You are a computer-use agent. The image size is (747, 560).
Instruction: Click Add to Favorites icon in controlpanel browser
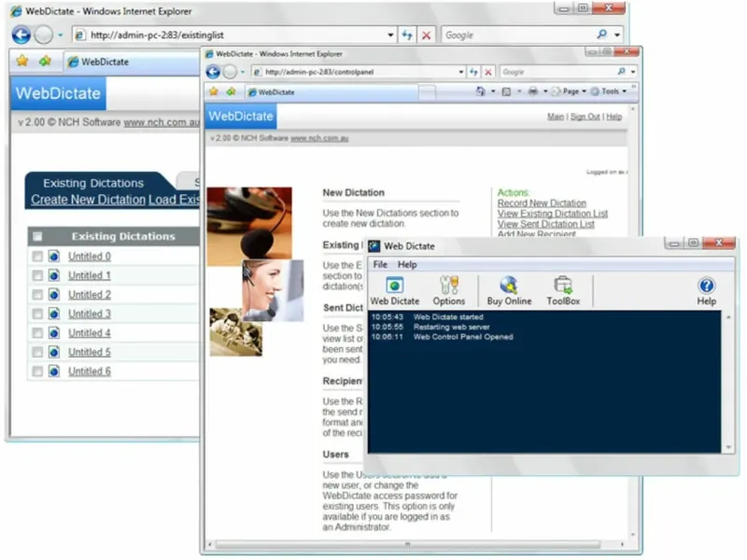pos(231,91)
